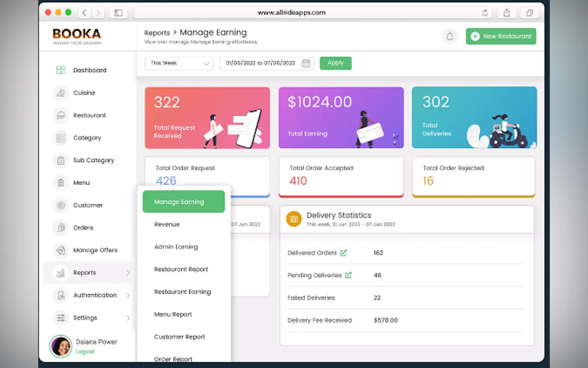
Task: Open calendar picker in date range field
Action: coord(306,63)
